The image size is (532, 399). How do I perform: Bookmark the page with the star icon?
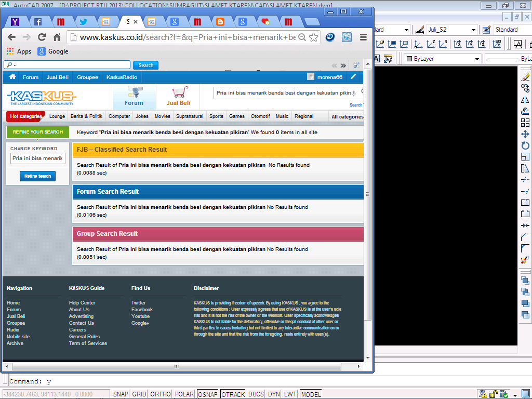coord(314,37)
